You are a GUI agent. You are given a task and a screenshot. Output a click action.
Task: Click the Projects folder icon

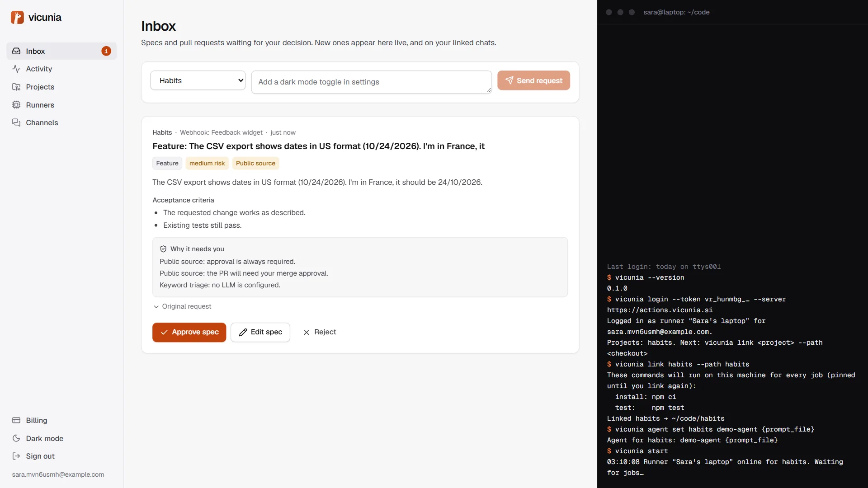pyautogui.click(x=16, y=87)
